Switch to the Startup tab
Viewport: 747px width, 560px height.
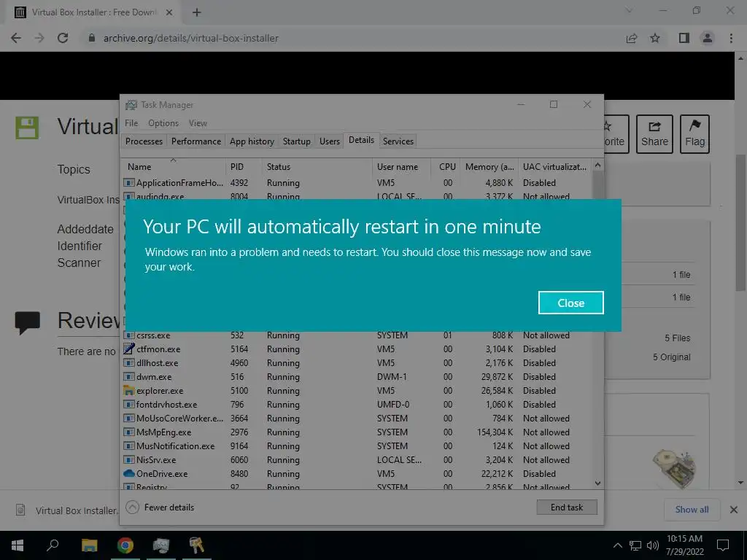(x=296, y=141)
